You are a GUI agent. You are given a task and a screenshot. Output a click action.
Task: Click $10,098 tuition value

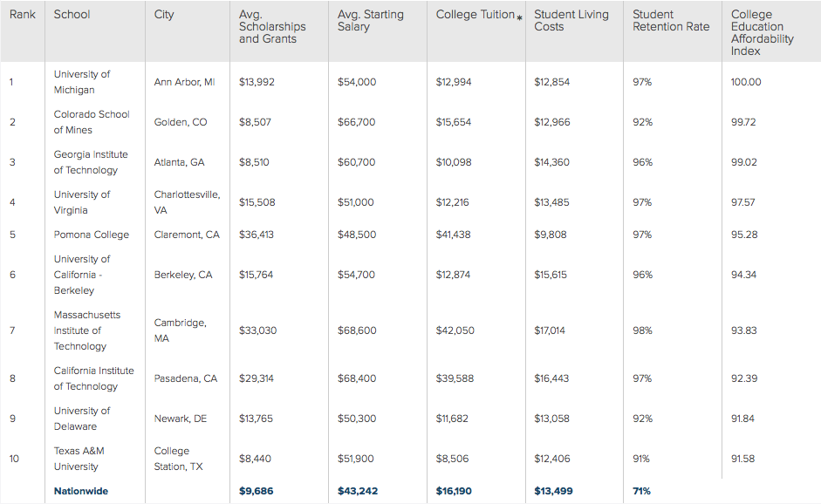tap(454, 162)
